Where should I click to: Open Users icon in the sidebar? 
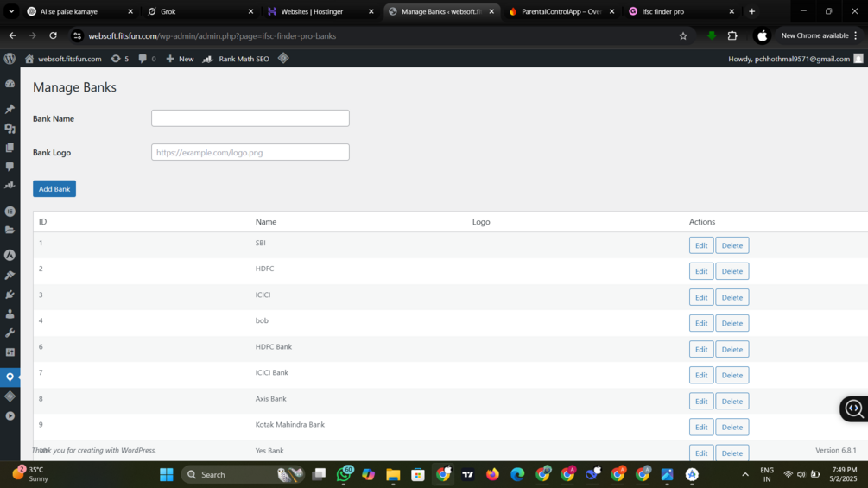pyautogui.click(x=10, y=314)
